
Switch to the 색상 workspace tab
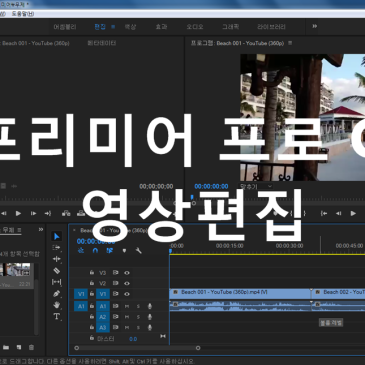coord(130,27)
